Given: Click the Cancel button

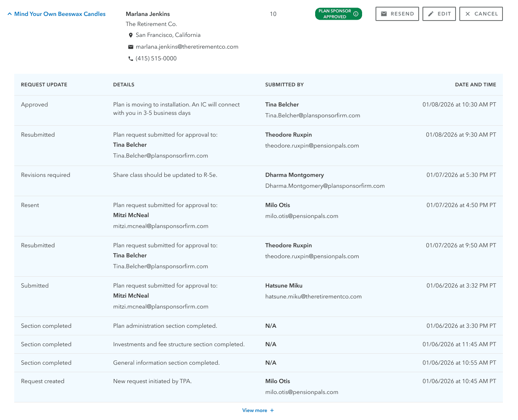Looking at the screenshot, I should (x=481, y=14).
